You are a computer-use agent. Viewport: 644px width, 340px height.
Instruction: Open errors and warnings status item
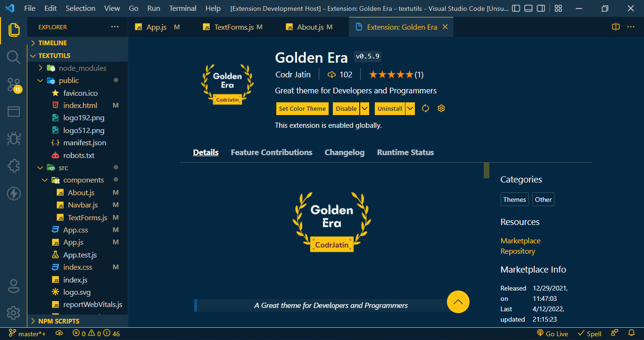pyautogui.click(x=96, y=333)
